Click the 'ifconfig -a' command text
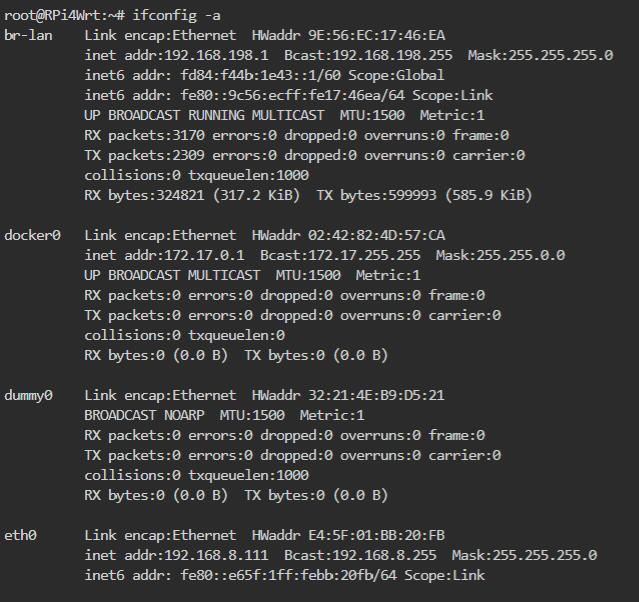Image resolution: width=639 pixels, height=602 pixels. tap(176, 15)
